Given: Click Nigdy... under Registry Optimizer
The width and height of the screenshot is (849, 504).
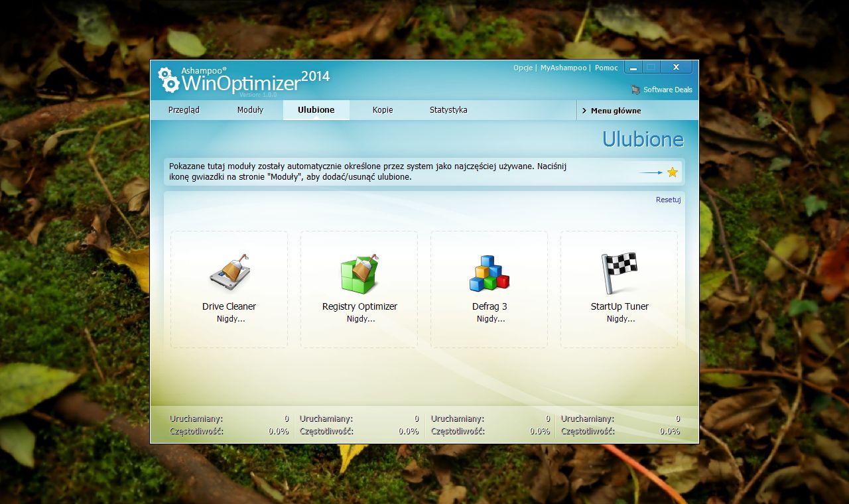Looking at the screenshot, I should pyautogui.click(x=361, y=319).
